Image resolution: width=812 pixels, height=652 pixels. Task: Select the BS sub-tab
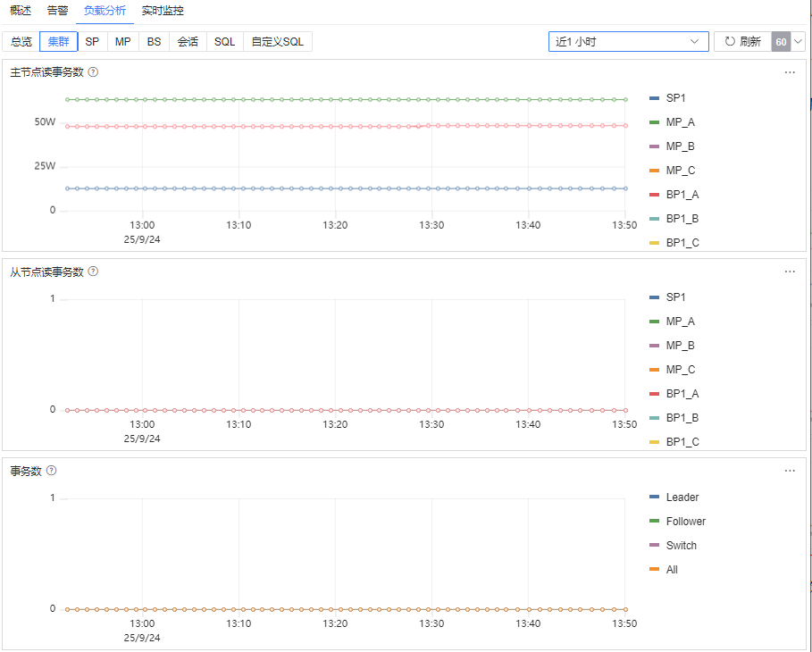click(154, 41)
